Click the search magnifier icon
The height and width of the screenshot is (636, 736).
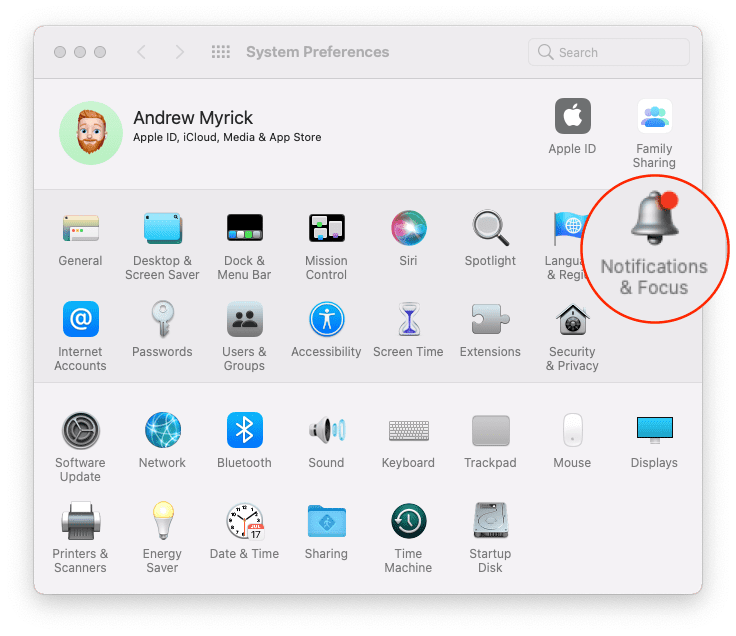tap(545, 52)
